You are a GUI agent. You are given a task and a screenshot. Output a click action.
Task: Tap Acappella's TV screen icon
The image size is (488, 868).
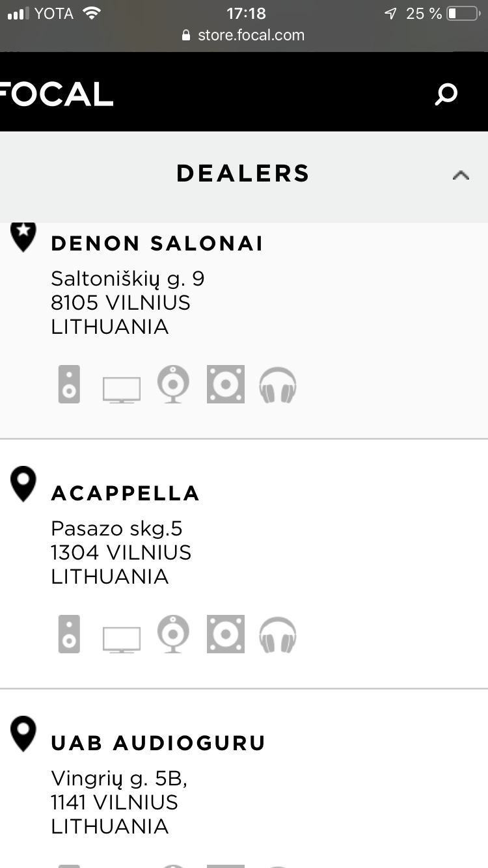[x=121, y=638]
